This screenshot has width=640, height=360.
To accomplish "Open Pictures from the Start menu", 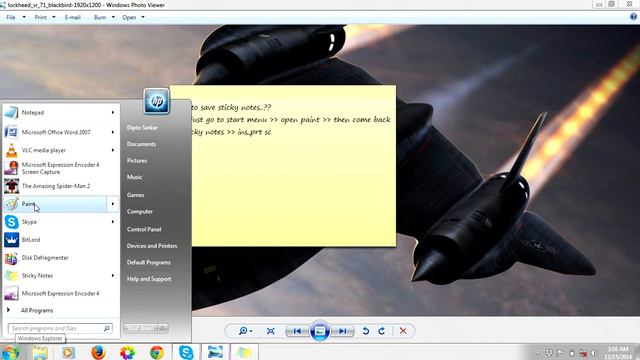I will tap(137, 161).
